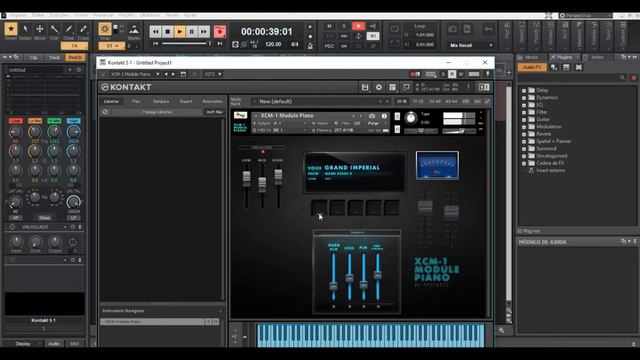The image size is (640, 360).
Task: Fast forward the transport
Action: [204, 31]
